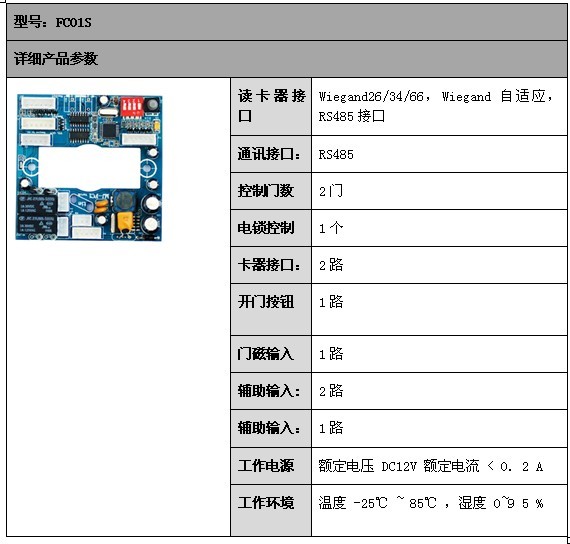Click the Wiegand26/34/66 value cell
This screenshot has width=570, height=544.
coord(439,107)
